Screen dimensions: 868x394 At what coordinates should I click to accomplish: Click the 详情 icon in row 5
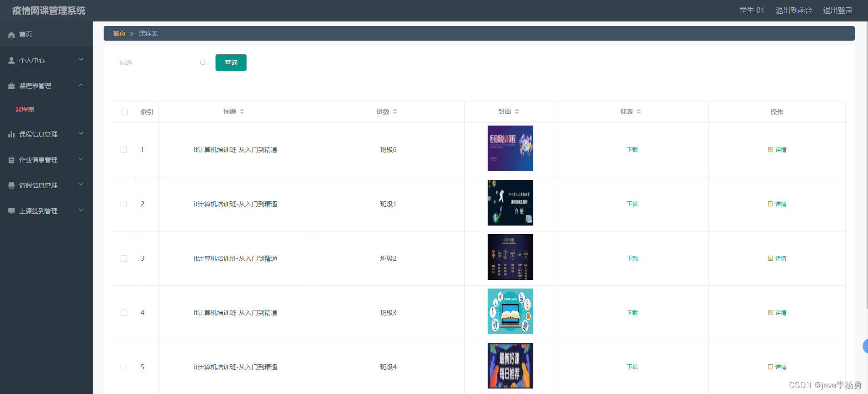770,367
